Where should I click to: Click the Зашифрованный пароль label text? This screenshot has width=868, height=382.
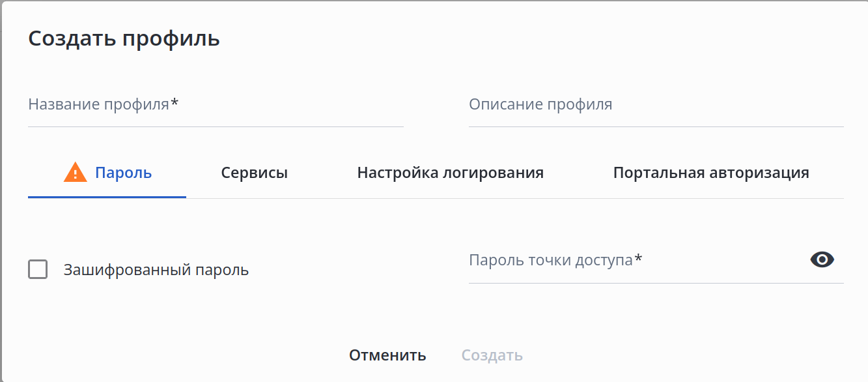click(x=156, y=270)
